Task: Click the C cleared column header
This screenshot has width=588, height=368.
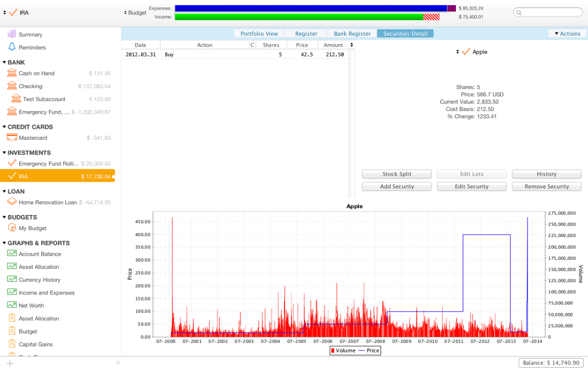Action: click(x=252, y=45)
